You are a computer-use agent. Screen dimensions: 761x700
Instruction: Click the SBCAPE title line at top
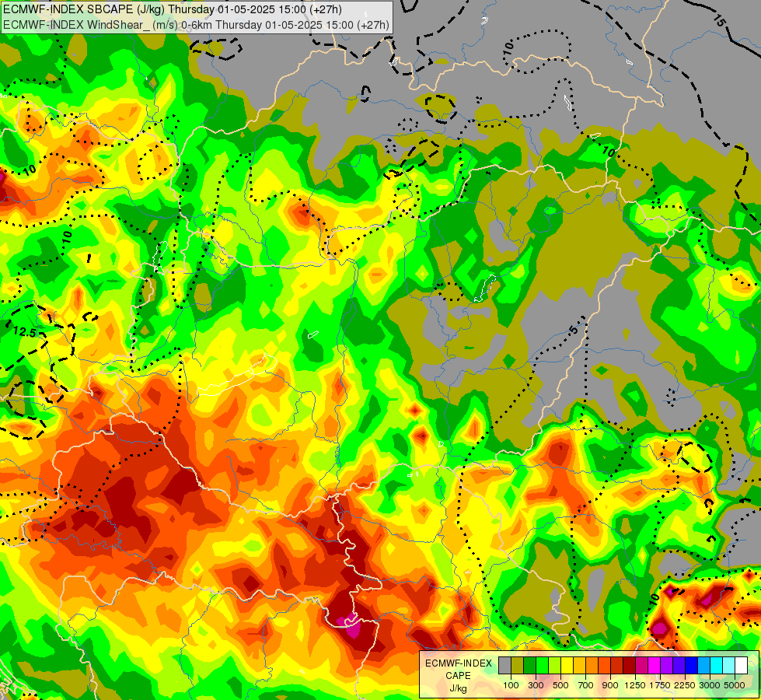click(x=173, y=9)
